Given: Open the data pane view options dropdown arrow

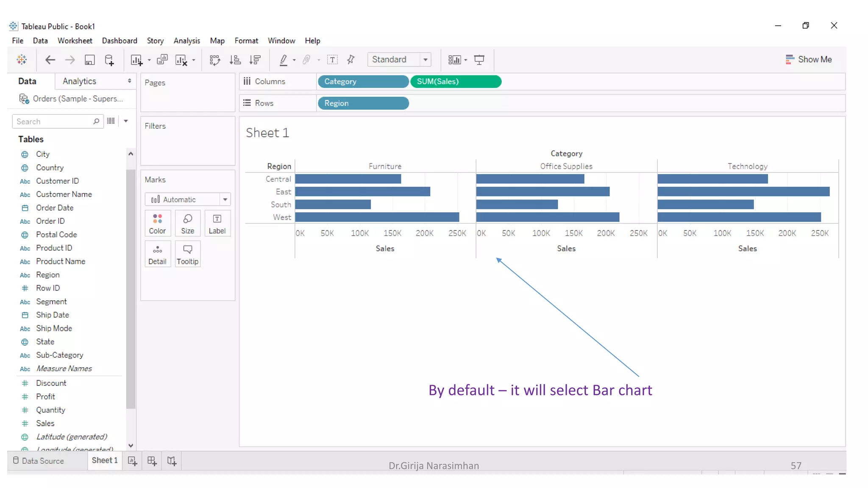Looking at the screenshot, I should click(x=126, y=121).
